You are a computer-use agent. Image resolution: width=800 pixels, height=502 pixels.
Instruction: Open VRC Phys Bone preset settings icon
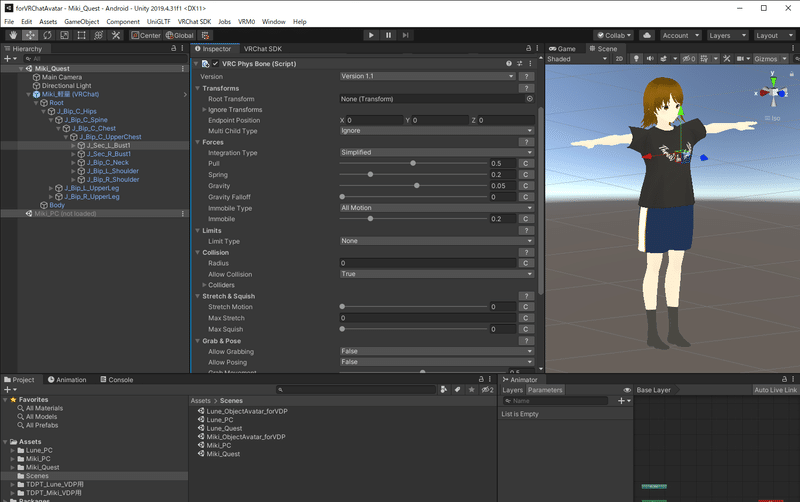[x=519, y=64]
